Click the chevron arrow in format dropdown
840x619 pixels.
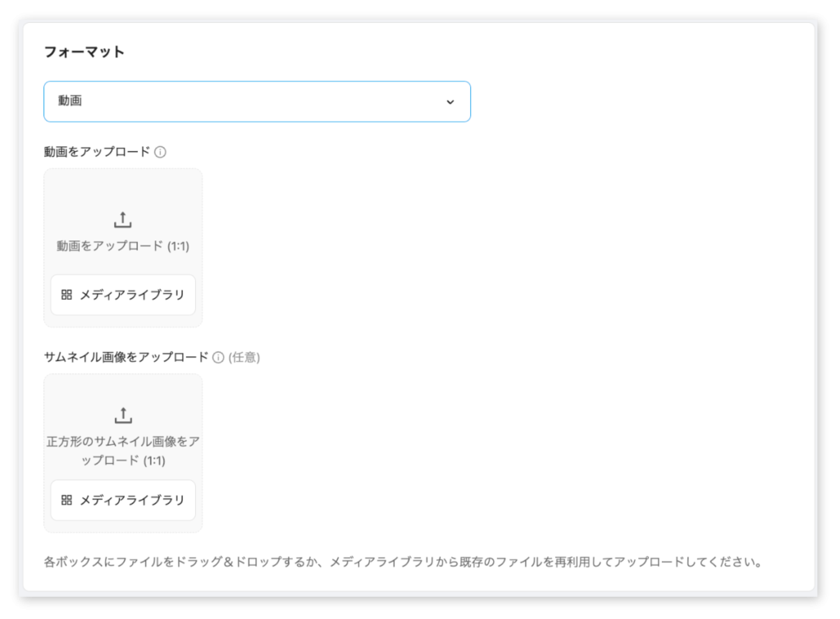pyautogui.click(x=450, y=102)
